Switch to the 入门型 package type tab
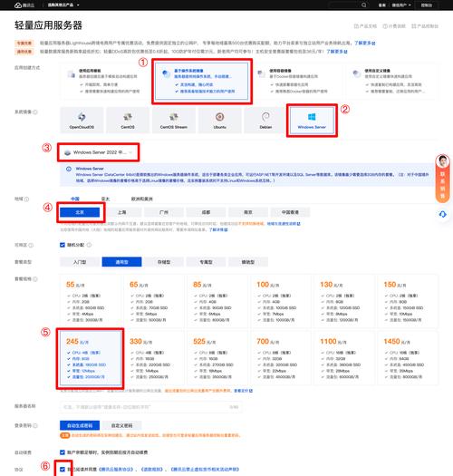Screen dimensions: 453x476 (x=80, y=262)
